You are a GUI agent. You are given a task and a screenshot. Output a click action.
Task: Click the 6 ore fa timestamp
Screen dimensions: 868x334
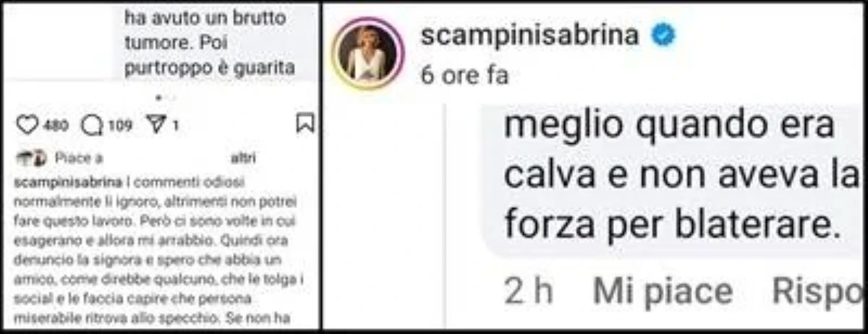point(464,75)
